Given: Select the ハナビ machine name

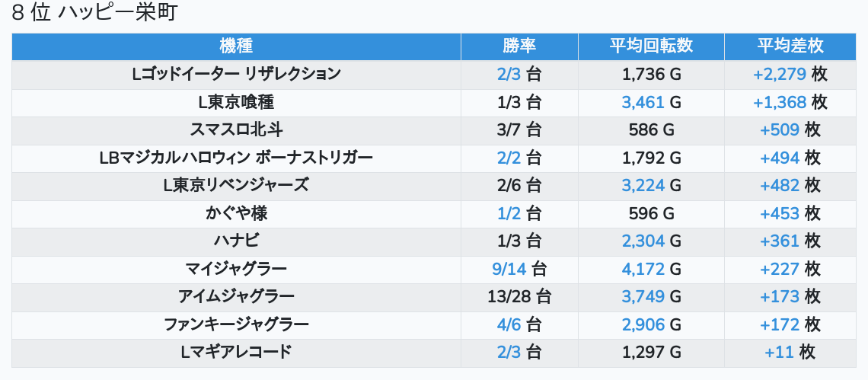Looking at the screenshot, I should point(236,241).
